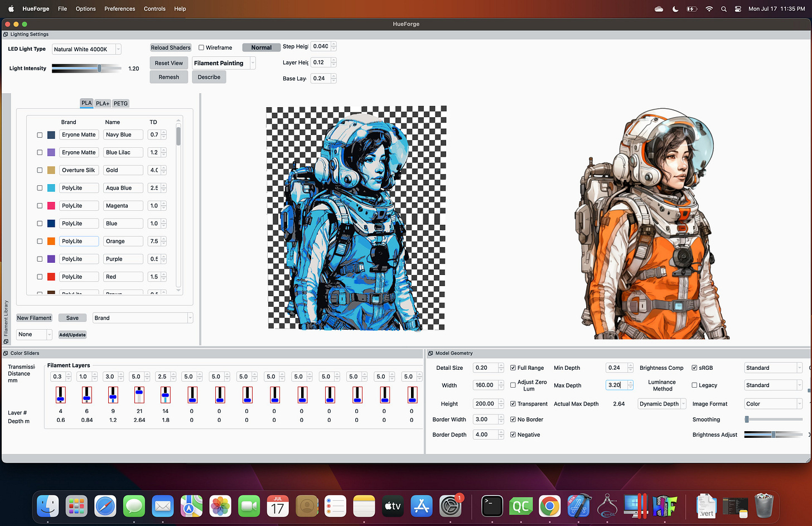Click the New Filament button
Image resolution: width=812 pixels, height=526 pixels.
tap(34, 318)
